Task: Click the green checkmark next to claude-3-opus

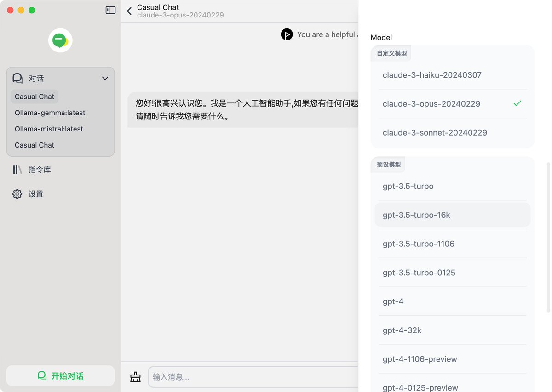Action: (x=517, y=103)
